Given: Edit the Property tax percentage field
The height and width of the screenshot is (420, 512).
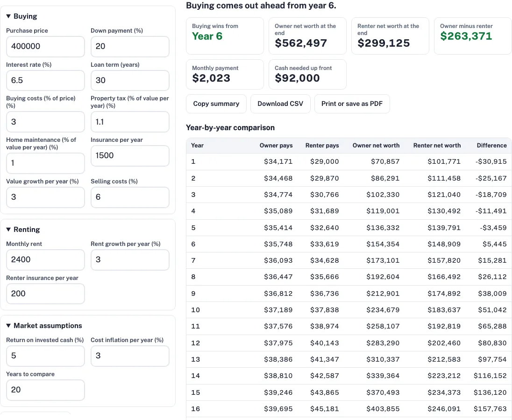Looking at the screenshot, I should (130, 122).
